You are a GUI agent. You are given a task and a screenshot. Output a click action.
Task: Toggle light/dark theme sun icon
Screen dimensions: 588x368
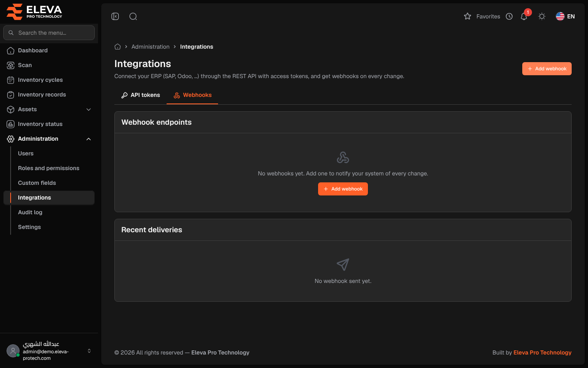tap(542, 16)
